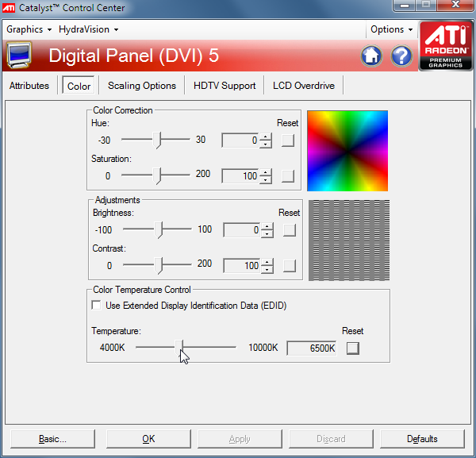Click the Brightness slider thumb
Viewport: 476px width, 458px height.
[159, 229]
